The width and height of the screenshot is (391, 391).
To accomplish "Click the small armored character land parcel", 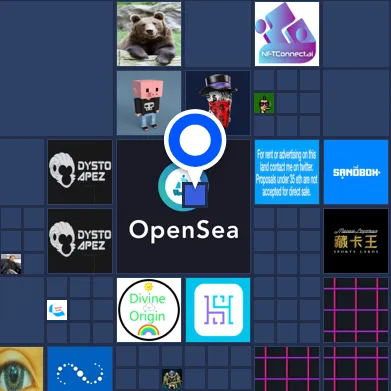I will click(x=172, y=379).
